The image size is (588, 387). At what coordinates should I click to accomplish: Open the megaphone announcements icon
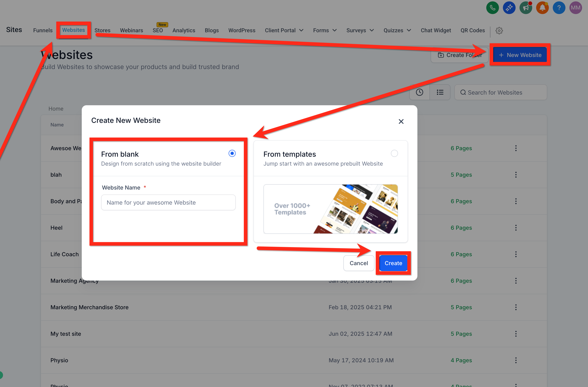point(525,8)
